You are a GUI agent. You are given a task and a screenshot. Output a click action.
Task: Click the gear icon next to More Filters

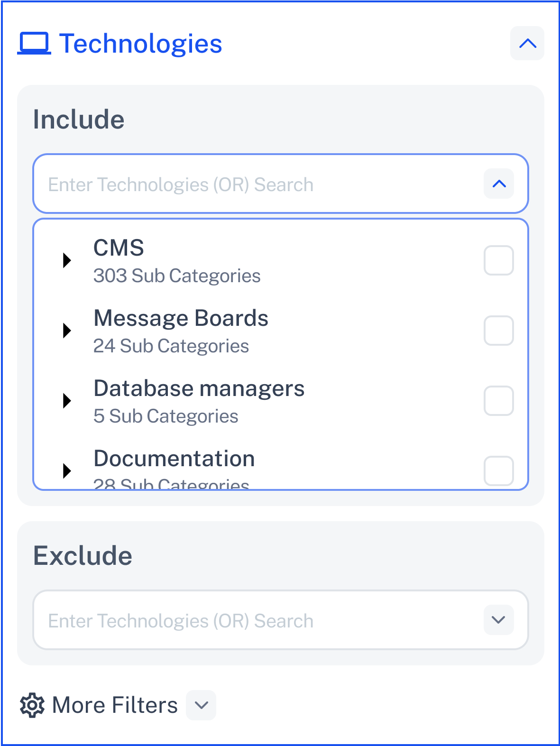pos(32,705)
